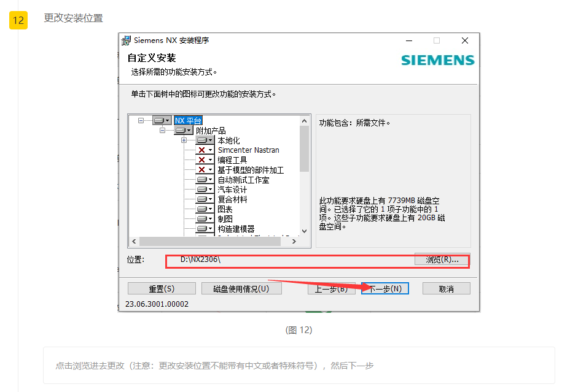The width and height of the screenshot is (562, 392).
Task: Open the 图表 feature drive icon
Action: click(205, 209)
